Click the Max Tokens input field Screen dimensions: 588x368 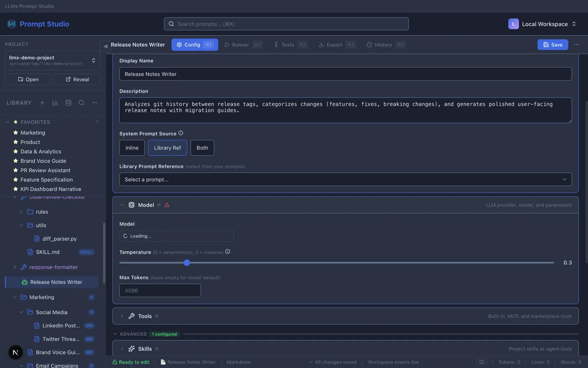pyautogui.click(x=160, y=290)
